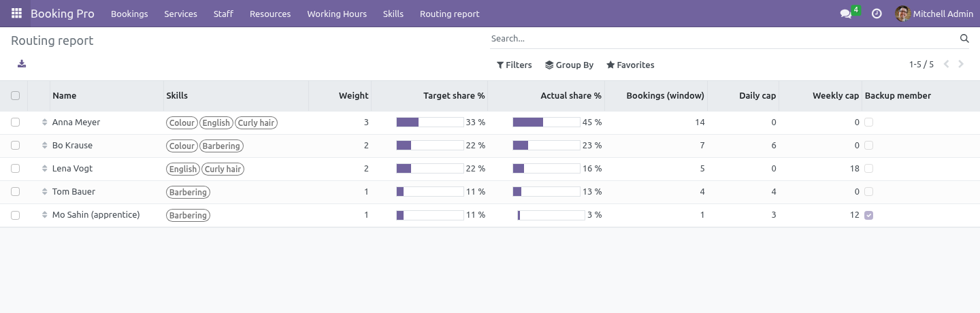Open the conversations message icon
This screenshot has height=313, width=980.
846,14
